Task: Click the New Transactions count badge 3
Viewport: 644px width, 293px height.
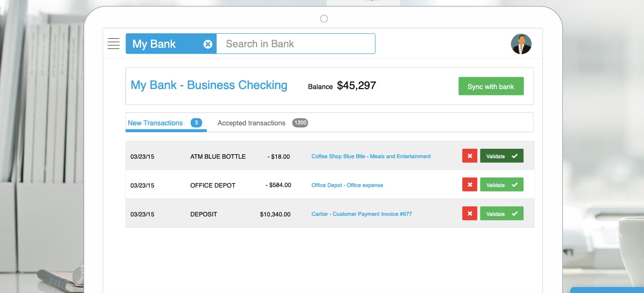Action: pos(196,123)
